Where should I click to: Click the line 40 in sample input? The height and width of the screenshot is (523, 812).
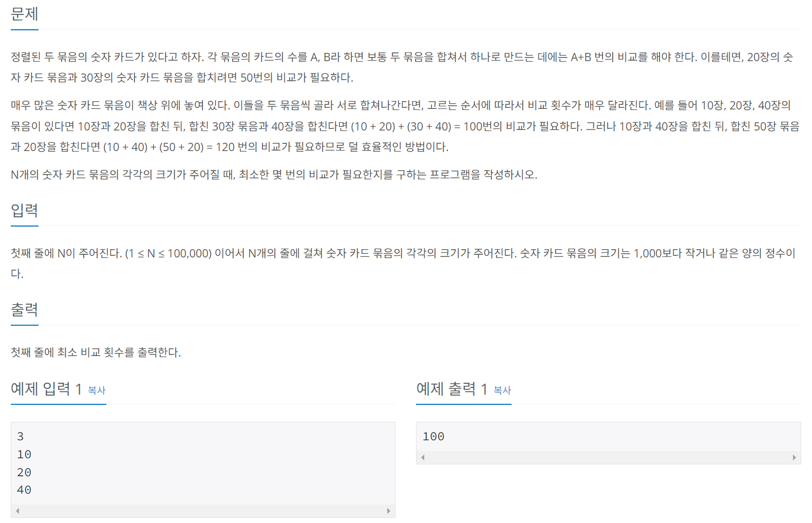24,490
